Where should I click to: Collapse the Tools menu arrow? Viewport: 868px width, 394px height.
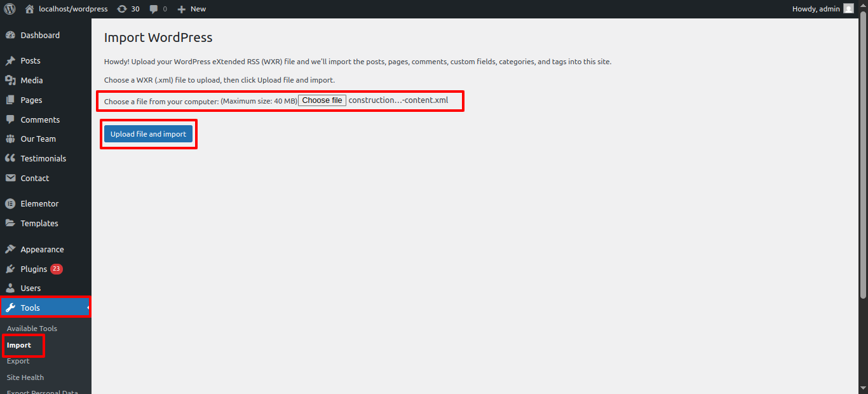tap(88, 308)
